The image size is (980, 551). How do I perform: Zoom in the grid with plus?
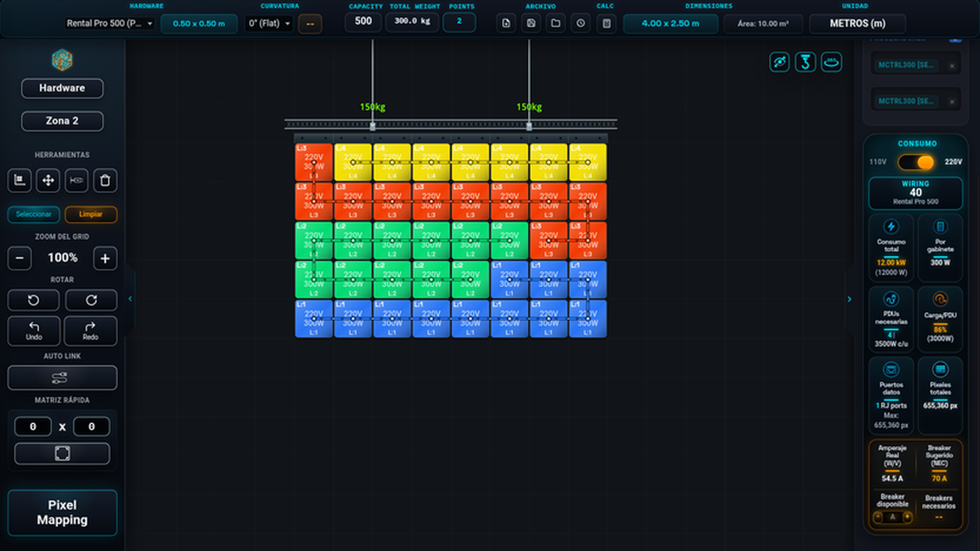click(105, 258)
